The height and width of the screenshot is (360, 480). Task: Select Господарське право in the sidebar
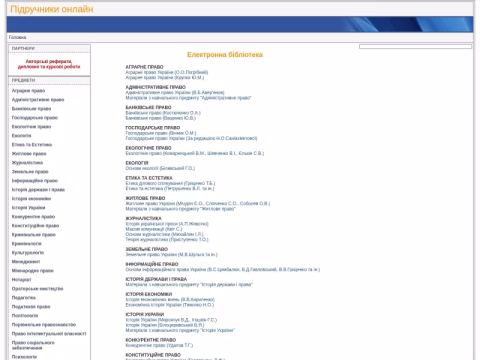click(35, 118)
